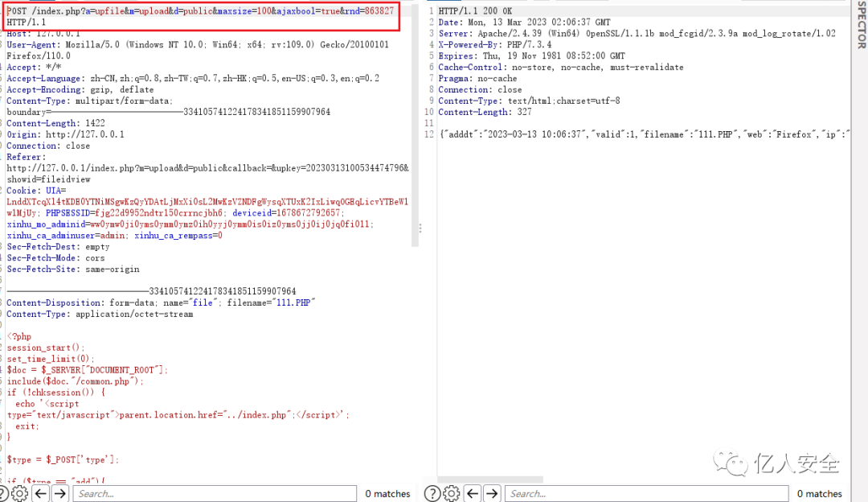The image size is (868, 502).
Task: Click the request pane 0 matches label
Action: tap(387, 493)
